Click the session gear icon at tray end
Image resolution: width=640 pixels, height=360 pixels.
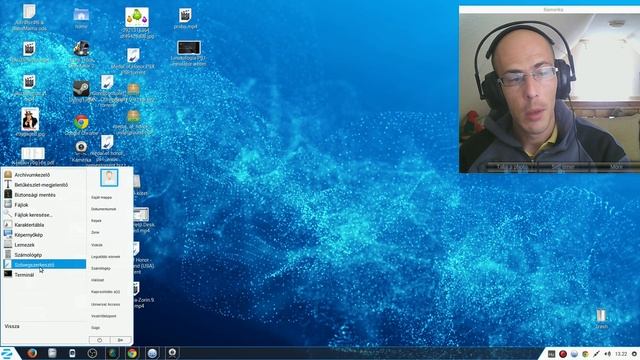[x=634, y=354]
